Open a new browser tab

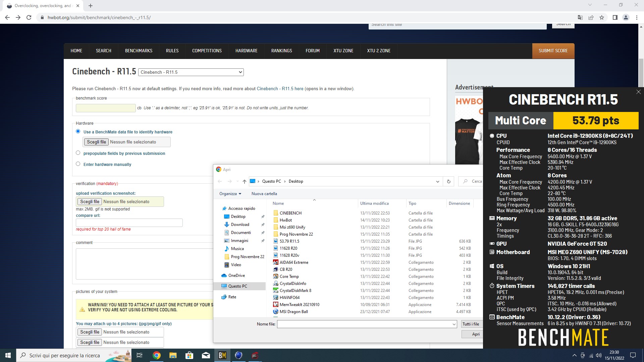pos(91,6)
